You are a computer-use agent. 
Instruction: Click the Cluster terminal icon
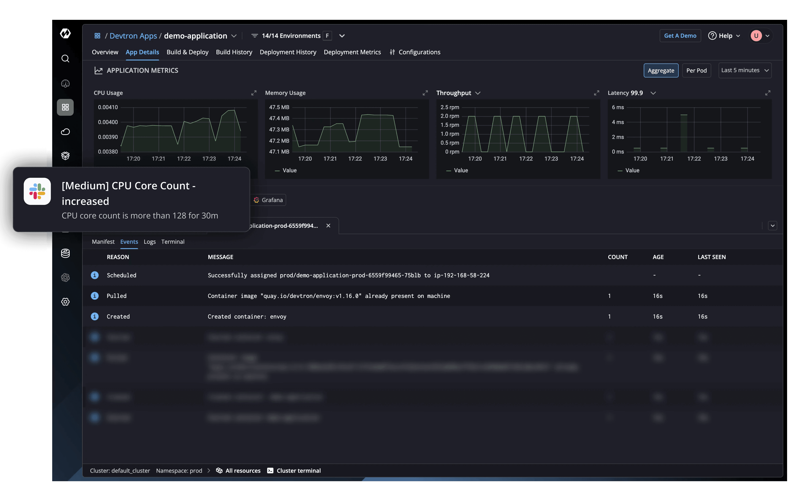click(270, 470)
